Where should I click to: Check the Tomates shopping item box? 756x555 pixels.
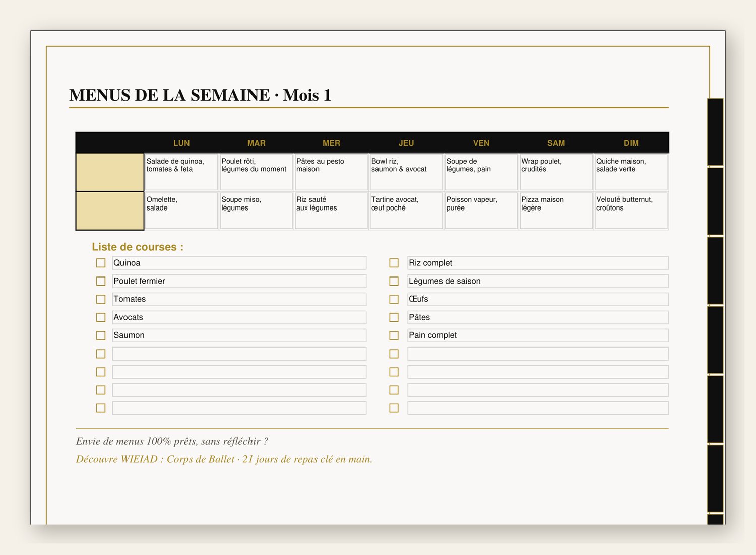101,299
